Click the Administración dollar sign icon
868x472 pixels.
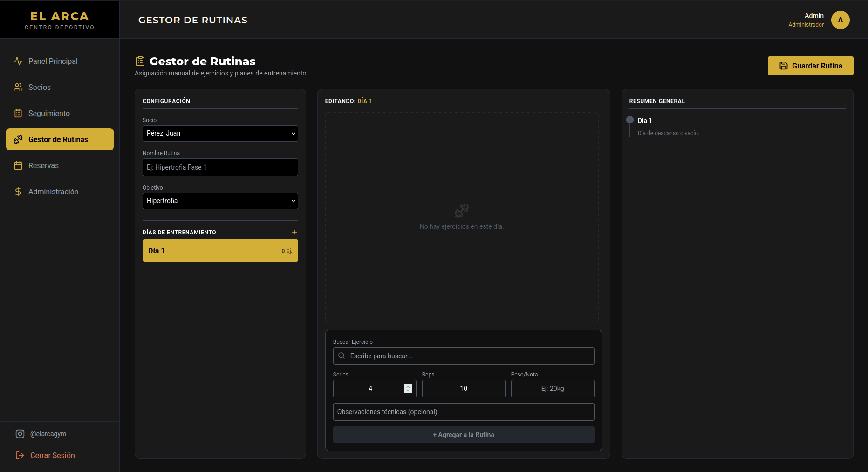coord(18,192)
